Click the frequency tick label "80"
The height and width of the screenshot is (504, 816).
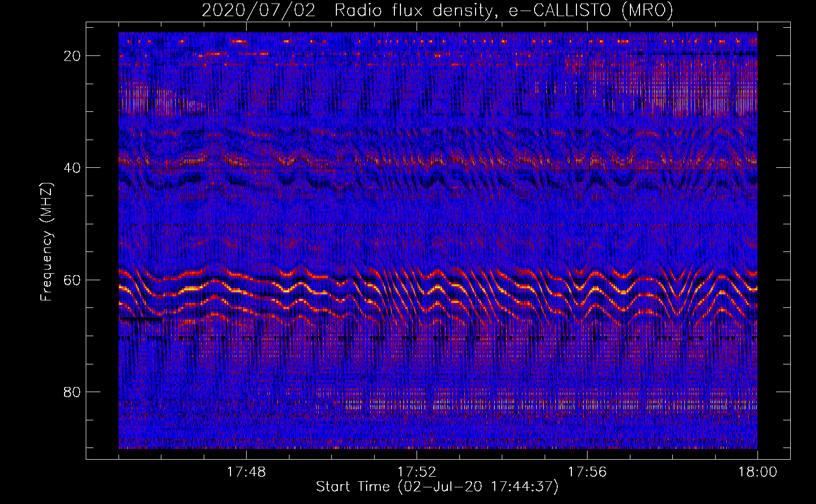(72, 392)
